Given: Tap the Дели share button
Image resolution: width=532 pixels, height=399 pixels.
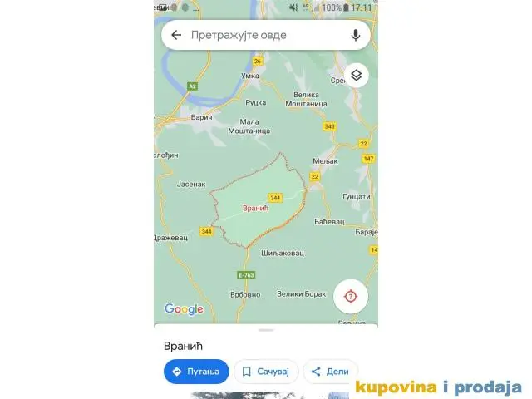Looking at the screenshot, I should tap(331, 372).
